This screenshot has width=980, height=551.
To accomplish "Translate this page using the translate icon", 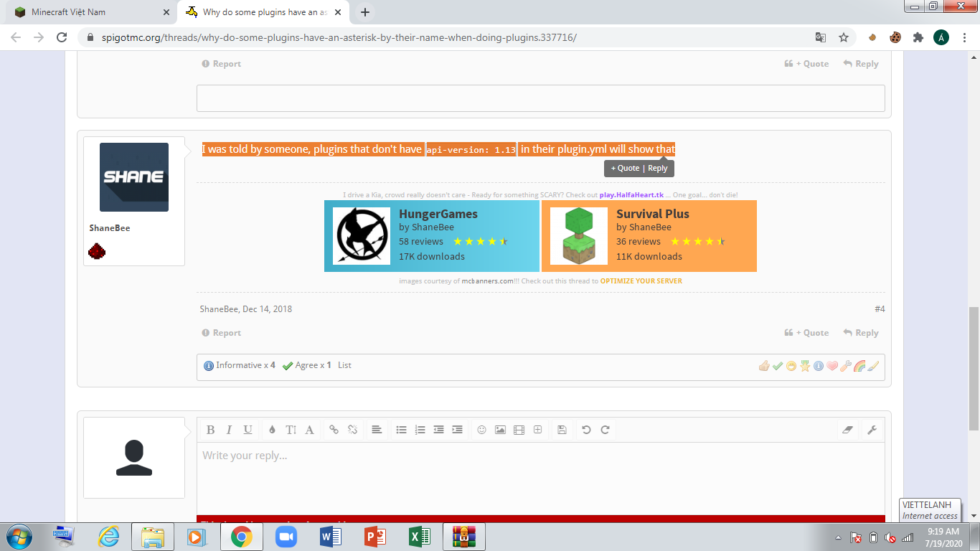I will [821, 37].
